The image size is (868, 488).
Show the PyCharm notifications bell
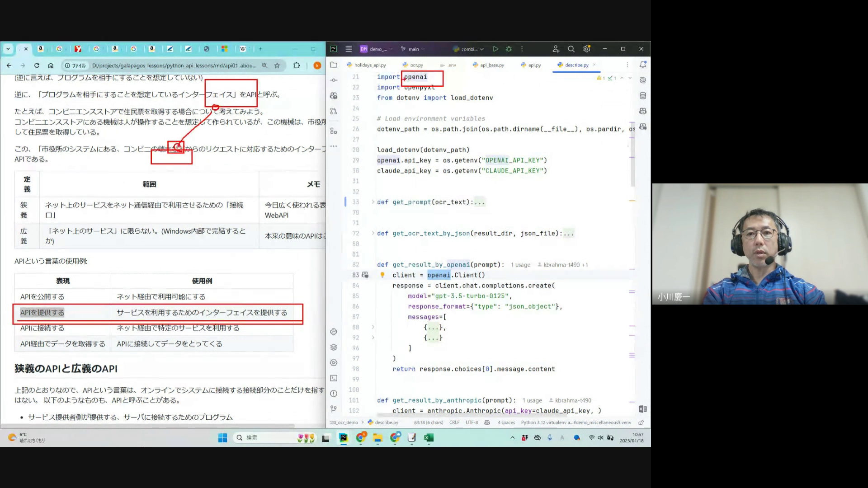[643, 65]
